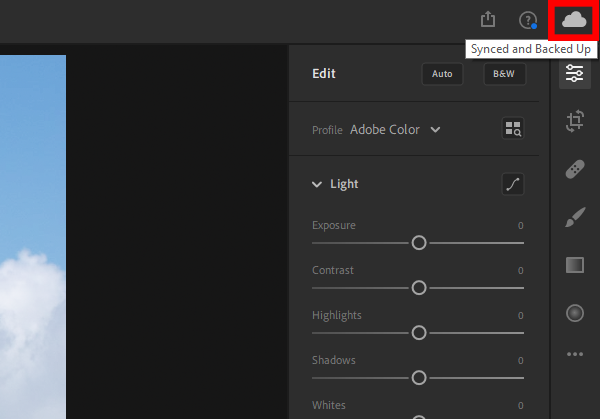This screenshot has width=600, height=419.
Task: Select the Brush adjustment tool
Action: point(574,217)
